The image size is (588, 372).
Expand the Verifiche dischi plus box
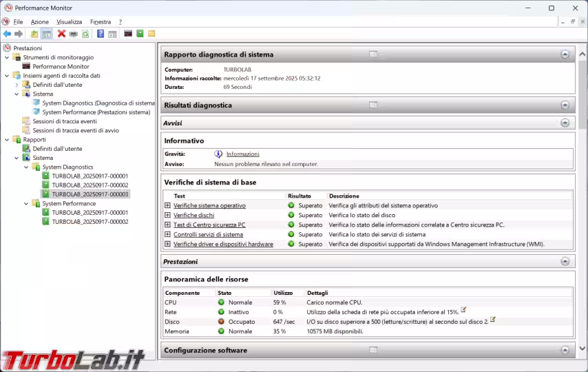(x=167, y=215)
